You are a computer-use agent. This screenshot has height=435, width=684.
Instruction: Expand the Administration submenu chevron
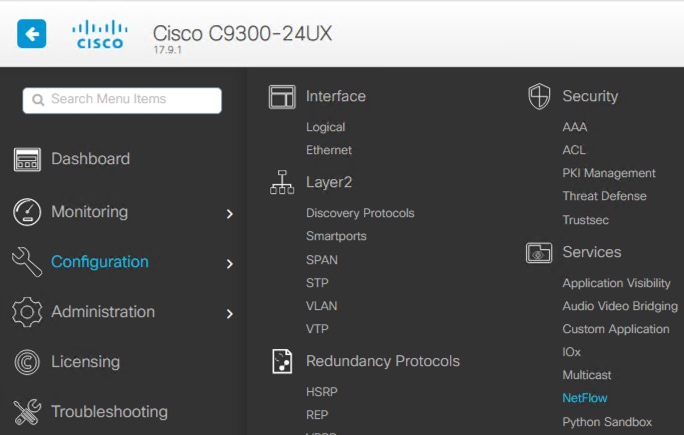229,314
